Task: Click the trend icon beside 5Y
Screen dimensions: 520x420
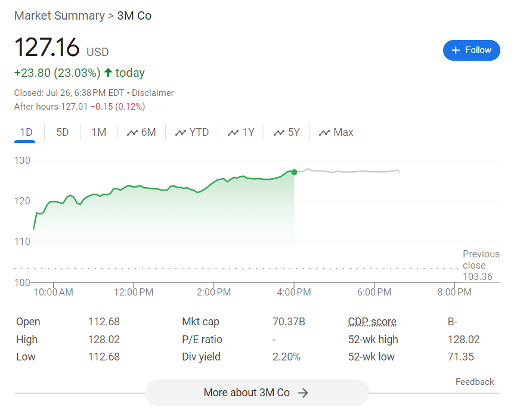Action: tap(279, 132)
